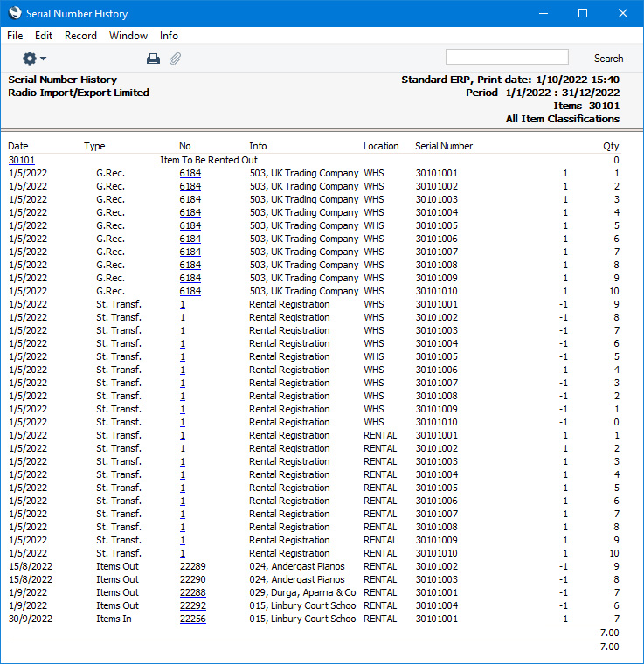Open Items Out record 22289

coord(192,566)
